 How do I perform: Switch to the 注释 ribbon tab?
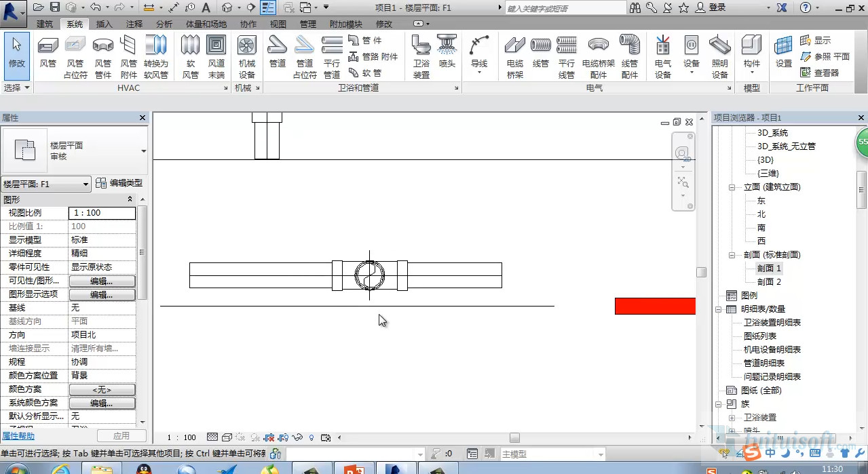coord(134,24)
